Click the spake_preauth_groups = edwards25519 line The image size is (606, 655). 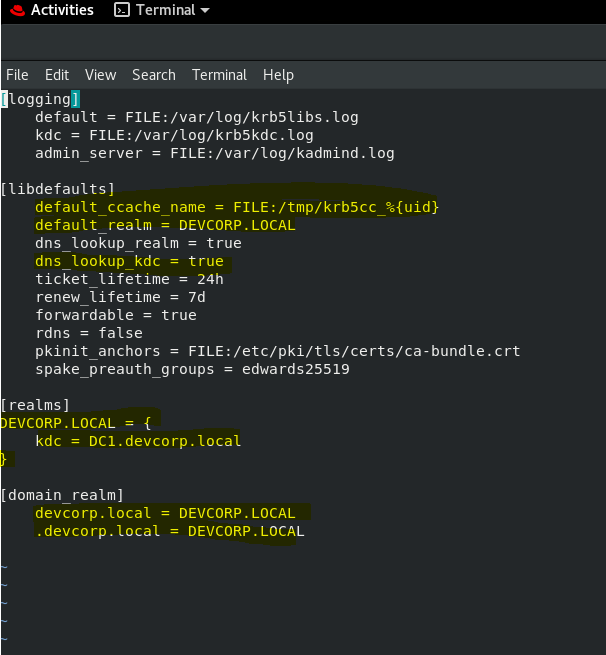click(192, 369)
